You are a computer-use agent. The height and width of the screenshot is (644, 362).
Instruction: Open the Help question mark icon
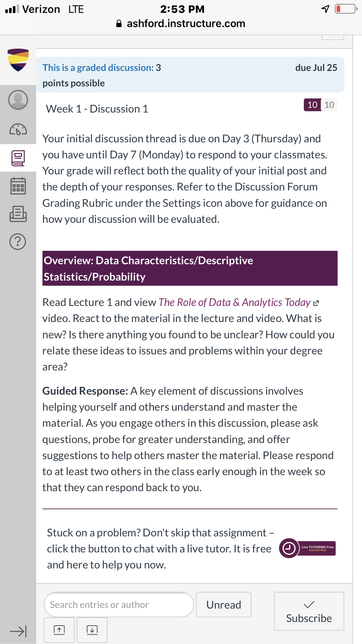[x=18, y=242]
